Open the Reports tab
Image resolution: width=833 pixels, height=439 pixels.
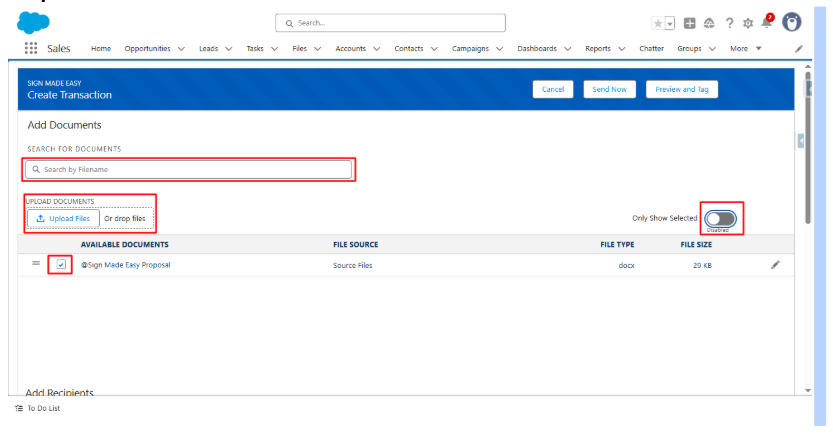(x=598, y=48)
